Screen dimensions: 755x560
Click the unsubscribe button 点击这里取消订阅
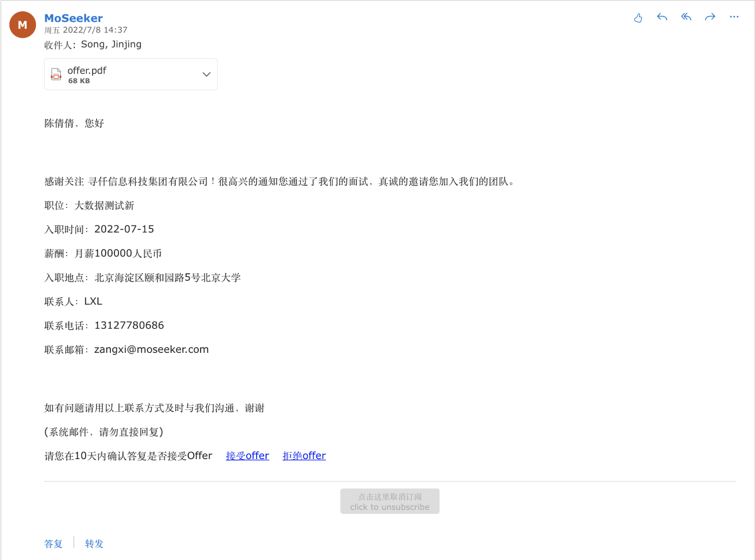click(390, 501)
